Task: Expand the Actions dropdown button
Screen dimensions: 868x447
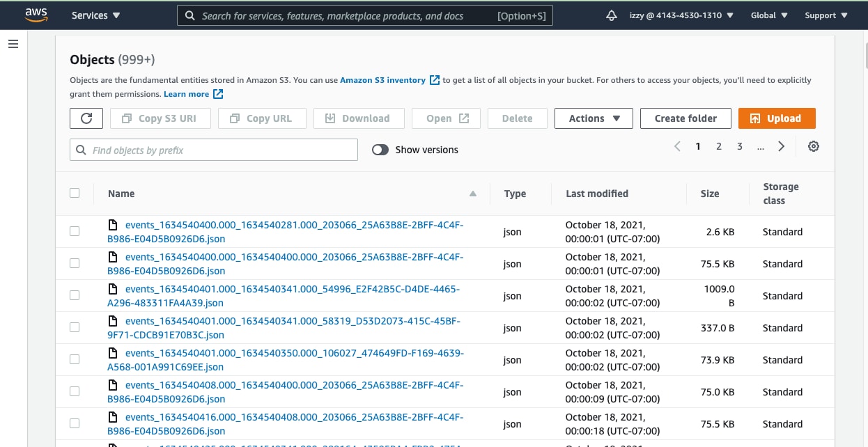Action: [594, 118]
